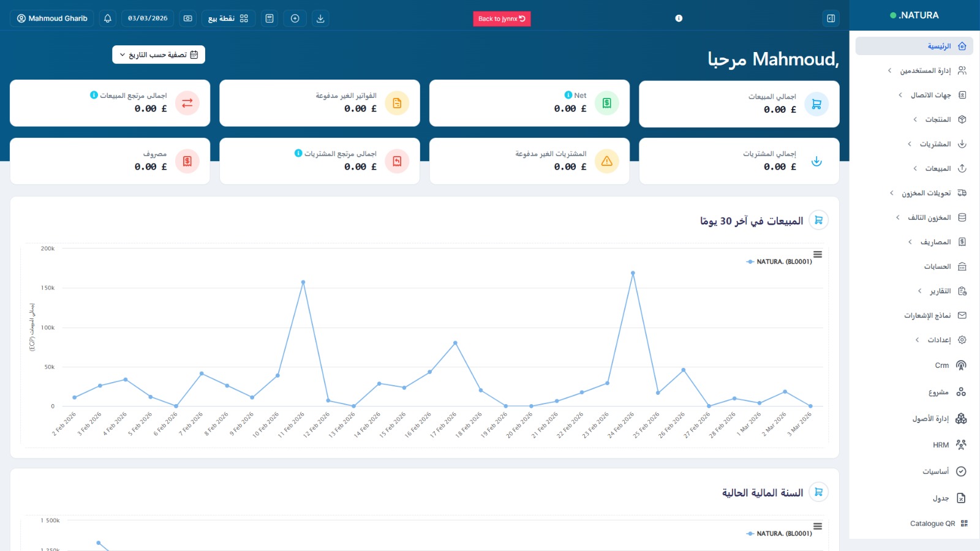Click اجمالى مرتجع المشتريات return icon
The width and height of the screenshot is (980, 551).
pos(397,161)
